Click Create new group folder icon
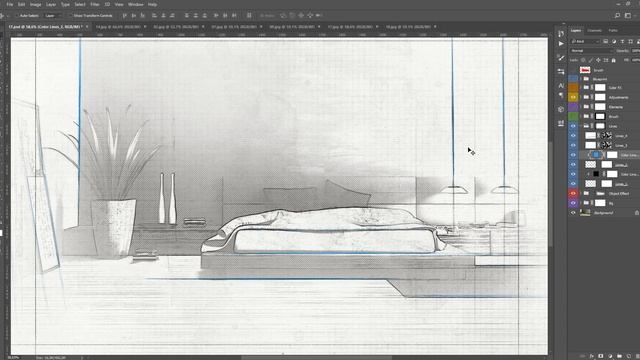This screenshot has width=640, height=360. [619, 356]
